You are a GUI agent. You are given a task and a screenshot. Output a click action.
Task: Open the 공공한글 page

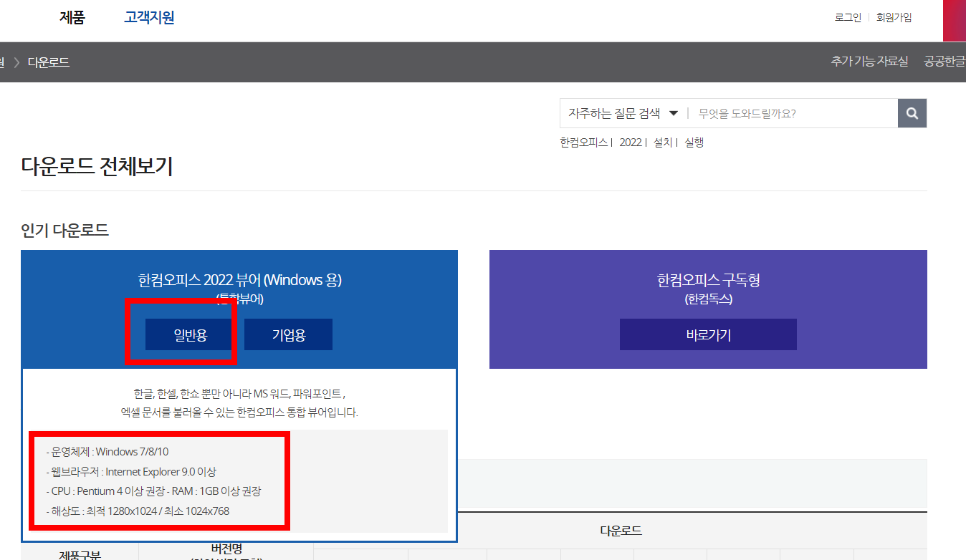943,62
